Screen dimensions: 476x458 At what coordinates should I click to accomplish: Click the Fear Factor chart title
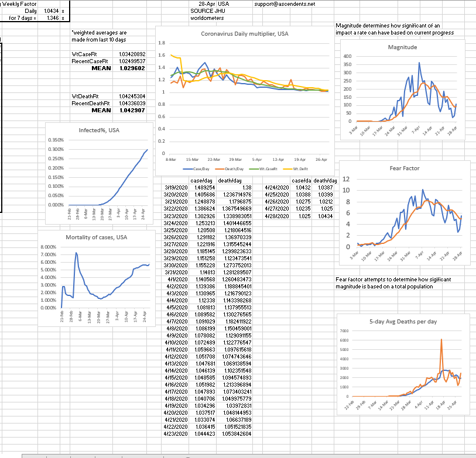[x=404, y=168]
